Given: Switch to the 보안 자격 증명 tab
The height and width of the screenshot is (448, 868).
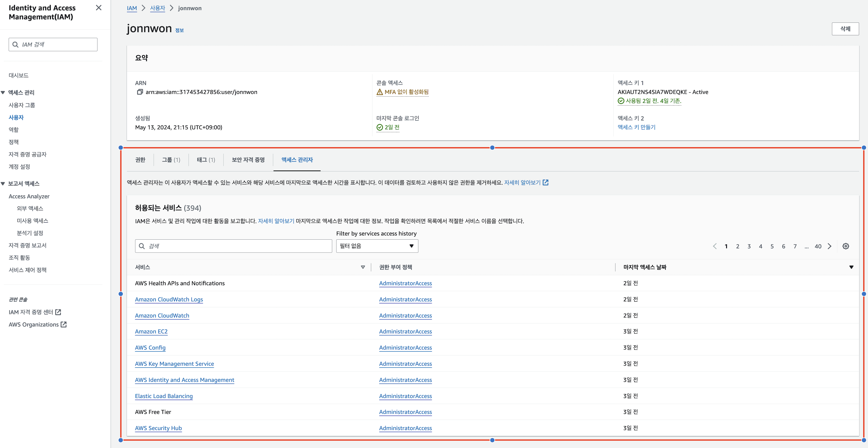Looking at the screenshot, I should 248,160.
